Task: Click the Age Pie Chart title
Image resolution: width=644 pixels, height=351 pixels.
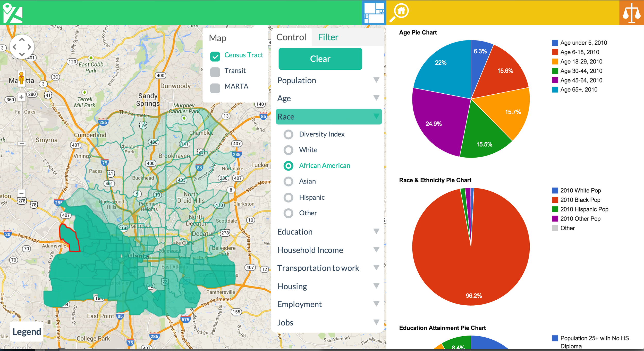Action: (418, 32)
